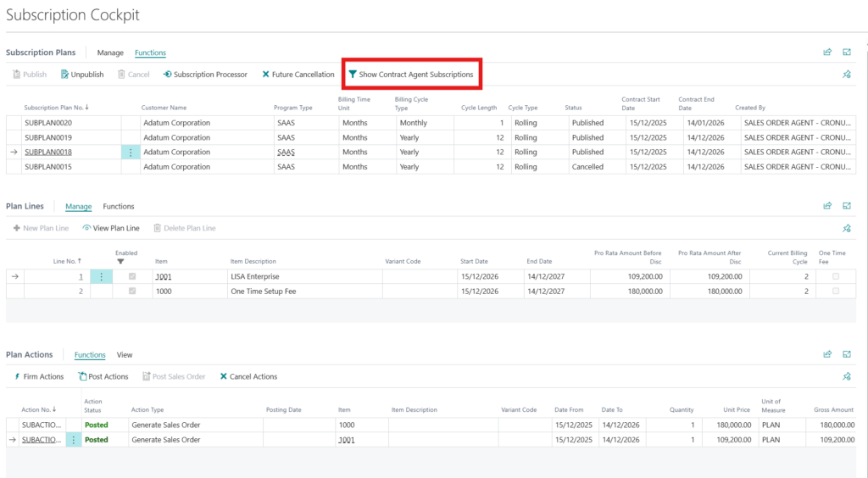Viewport: 868px width, 478px height.
Task: Check One Time Fee box for line 1
Action: click(837, 276)
